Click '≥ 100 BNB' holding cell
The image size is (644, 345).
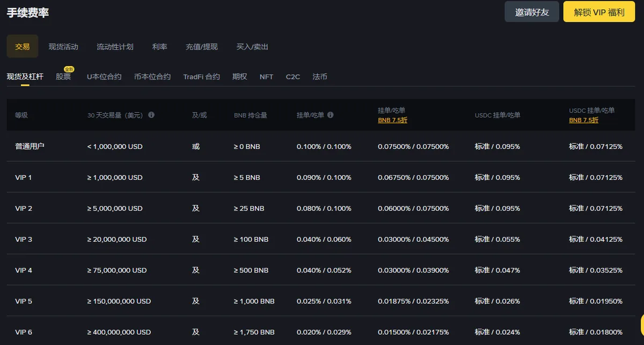(251, 239)
